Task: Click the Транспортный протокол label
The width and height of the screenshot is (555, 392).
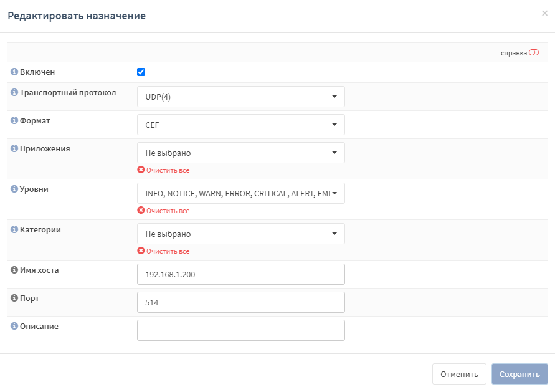Action: pyautogui.click(x=68, y=93)
